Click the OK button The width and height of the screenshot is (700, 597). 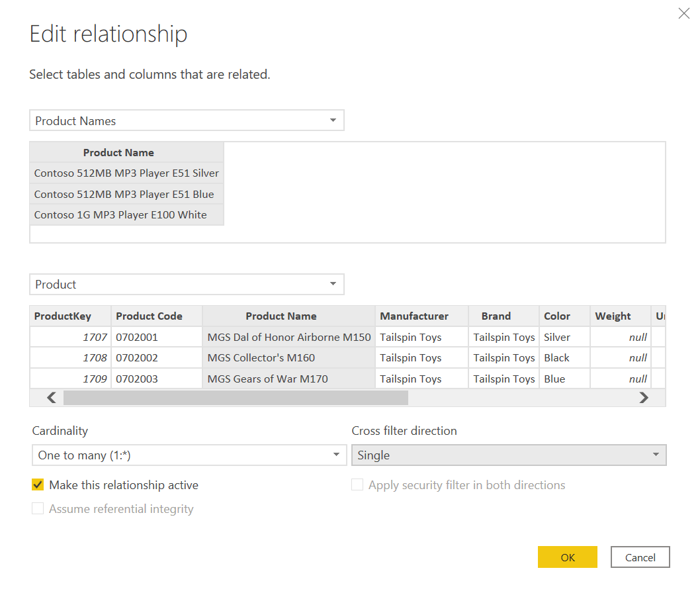tap(568, 557)
